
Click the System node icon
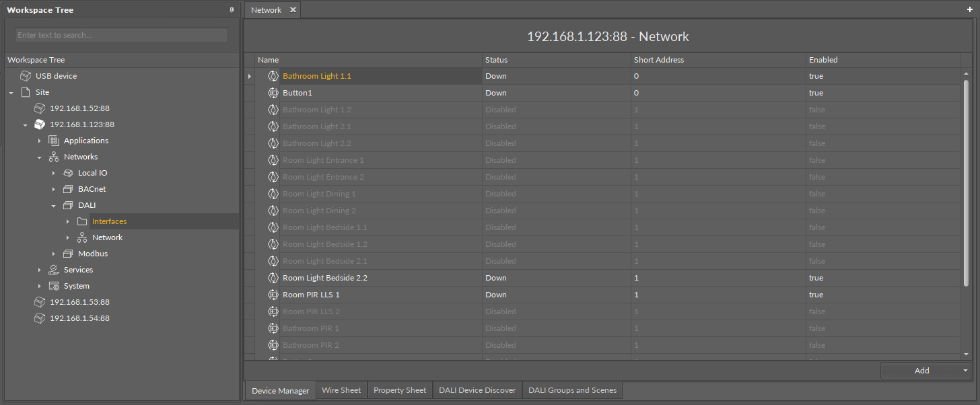54,286
